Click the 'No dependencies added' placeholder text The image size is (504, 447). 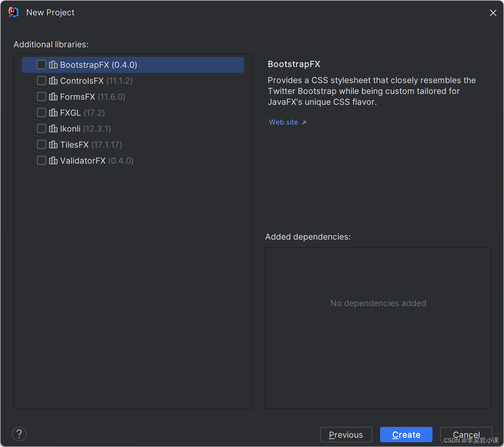[378, 303]
